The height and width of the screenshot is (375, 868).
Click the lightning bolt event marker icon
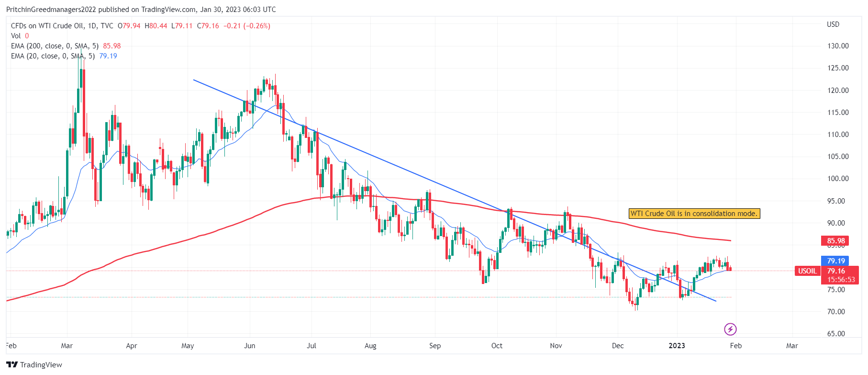coord(730,329)
